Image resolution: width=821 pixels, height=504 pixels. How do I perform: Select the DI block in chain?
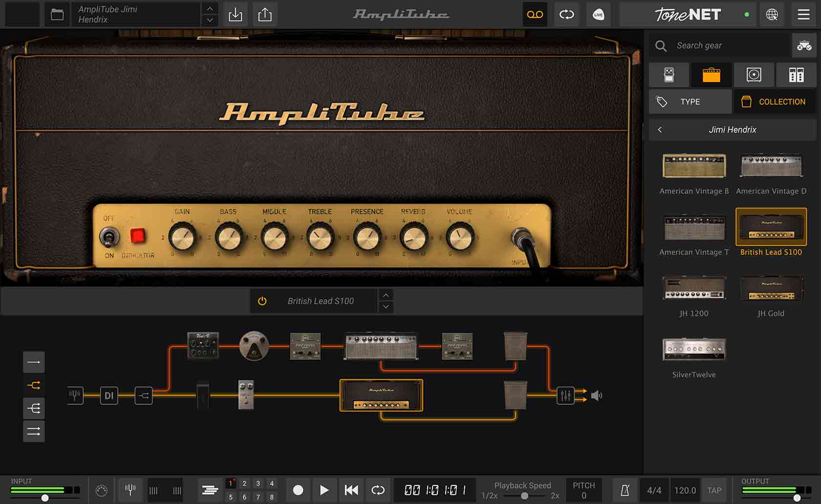click(x=109, y=396)
